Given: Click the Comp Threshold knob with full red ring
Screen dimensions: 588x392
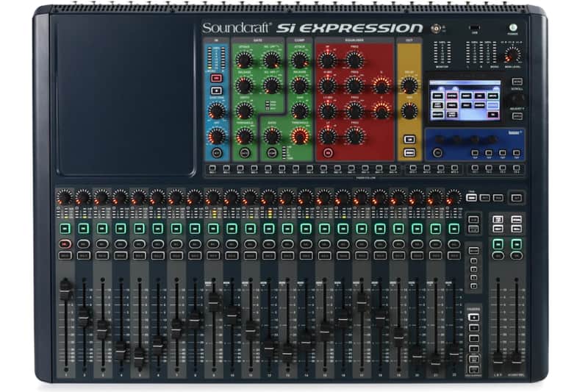Looking at the screenshot, I should (x=299, y=137).
